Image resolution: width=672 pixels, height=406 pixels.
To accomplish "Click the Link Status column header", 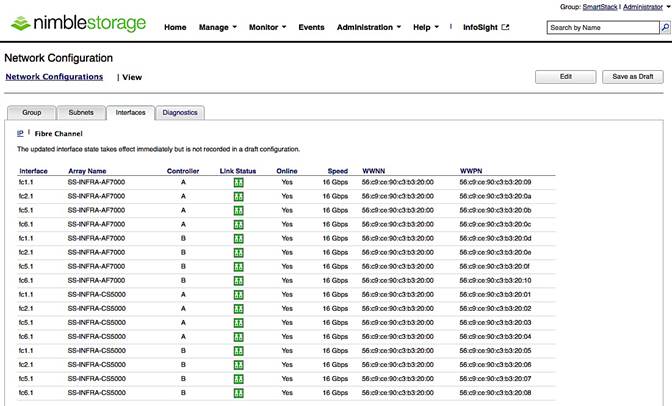I will 238,171.
